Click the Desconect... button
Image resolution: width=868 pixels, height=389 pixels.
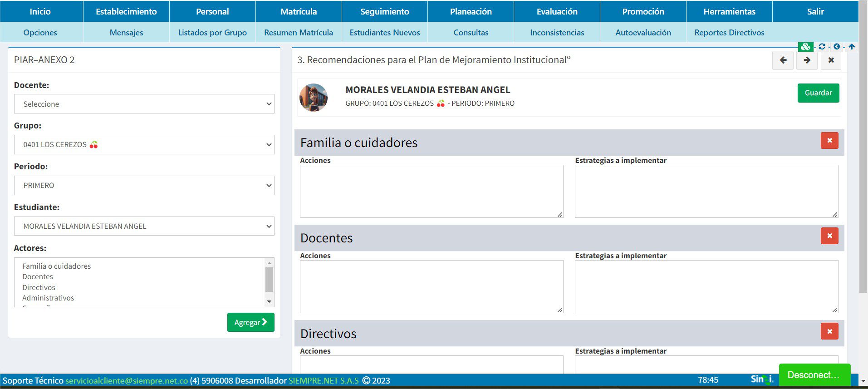814,375
